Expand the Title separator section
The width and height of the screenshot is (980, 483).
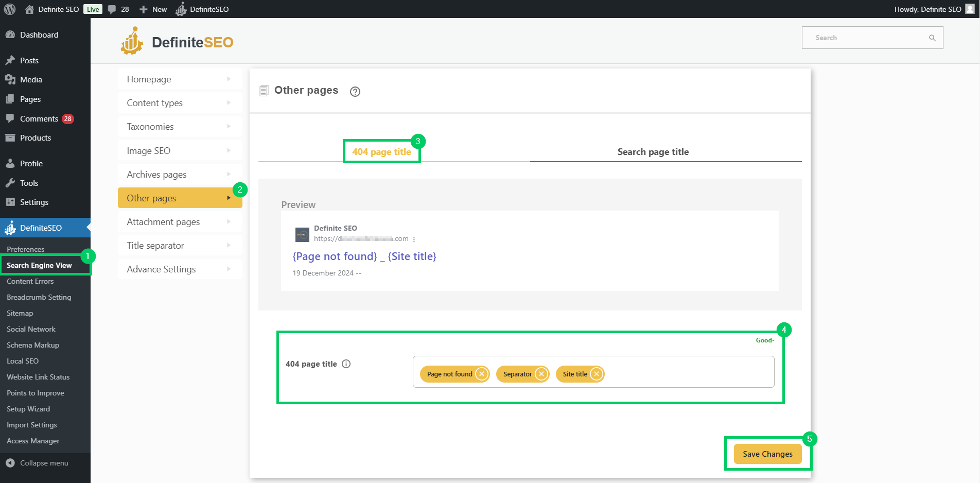[x=180, y=245]
